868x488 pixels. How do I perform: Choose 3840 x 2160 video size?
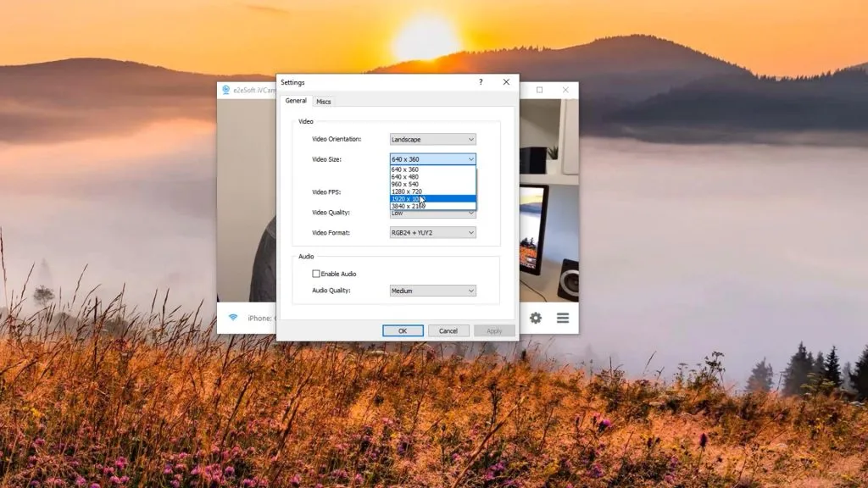point(433,206)
